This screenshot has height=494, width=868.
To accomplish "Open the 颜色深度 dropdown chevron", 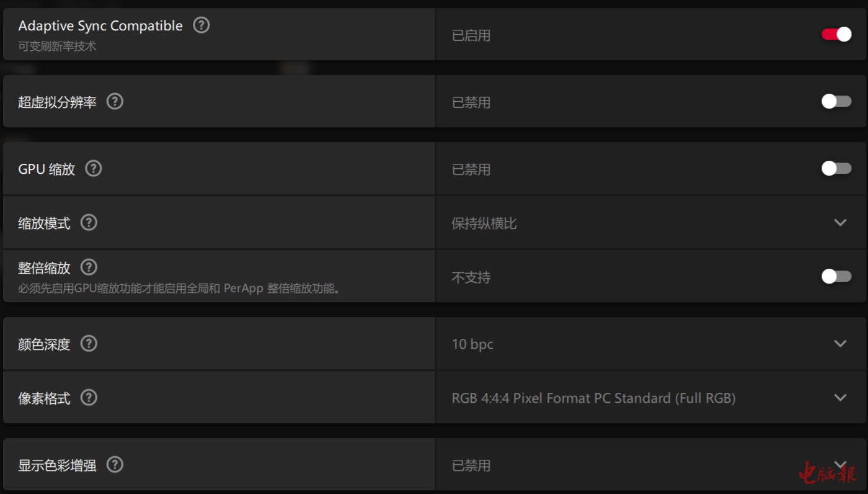I will pos(840,343).
